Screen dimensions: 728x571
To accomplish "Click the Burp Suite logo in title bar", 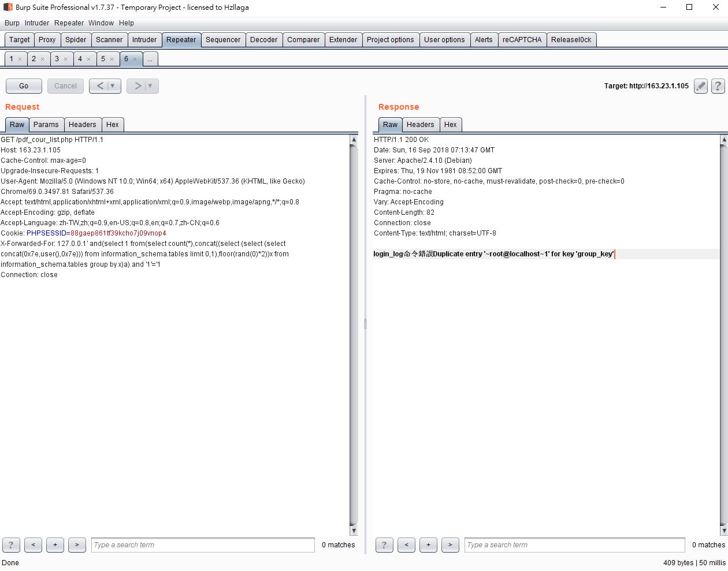I will [8, 8].
